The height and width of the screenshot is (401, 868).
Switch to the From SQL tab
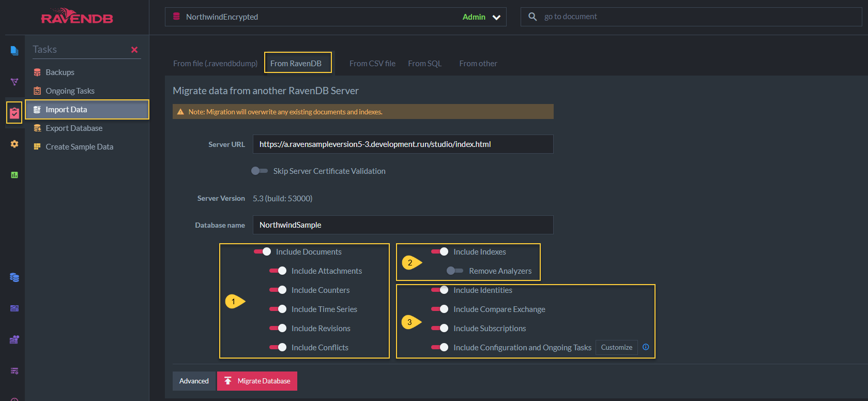point(424,64)
